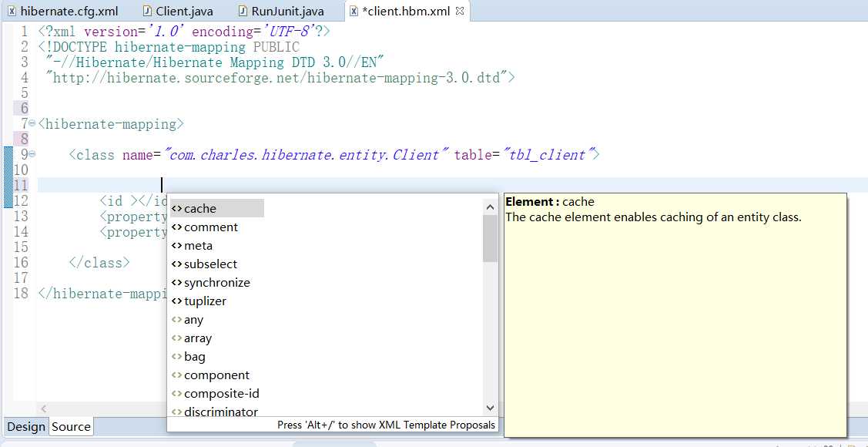The height and width of the screenshot is (447, 868).
Task: Collapse the hibernate-mapping fold on line 7
Action: [32, 123]
